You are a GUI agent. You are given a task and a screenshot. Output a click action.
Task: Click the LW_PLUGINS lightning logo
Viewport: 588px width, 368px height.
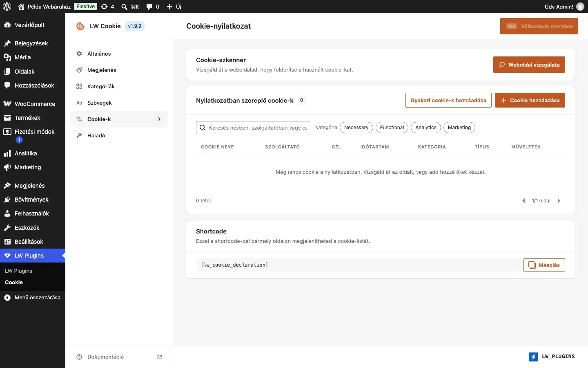pyautogui.click(x=533, y=357)
